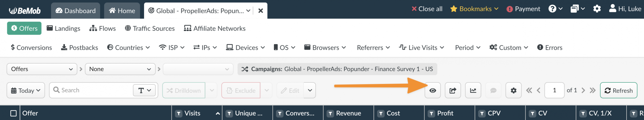
Task: Click the eye preview icon button
Action: [433, 90]
